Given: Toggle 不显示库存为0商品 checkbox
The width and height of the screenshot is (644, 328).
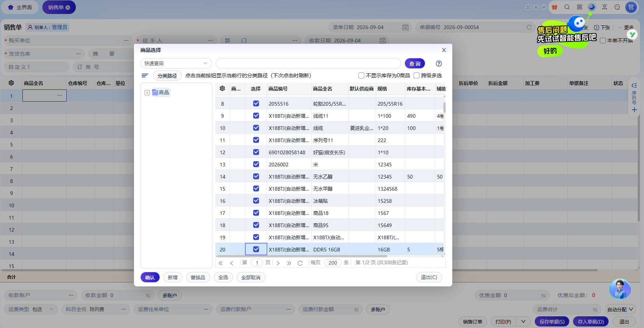Looking at the screenshot, I should pyautogui.click(x=361, y=75).
